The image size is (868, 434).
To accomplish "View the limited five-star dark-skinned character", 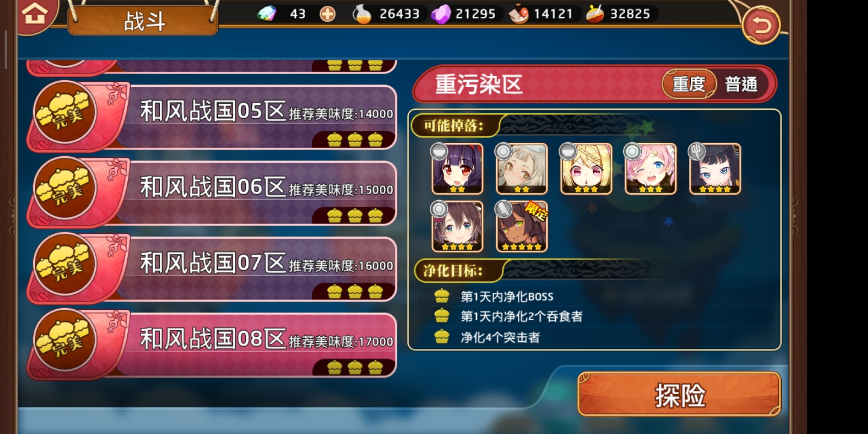I will pos(521,227).
